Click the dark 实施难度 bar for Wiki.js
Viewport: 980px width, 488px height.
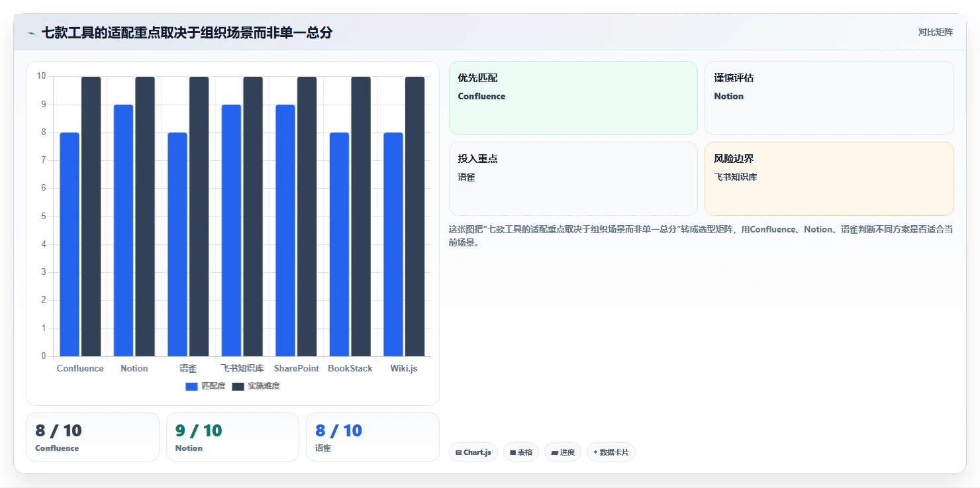415,217
